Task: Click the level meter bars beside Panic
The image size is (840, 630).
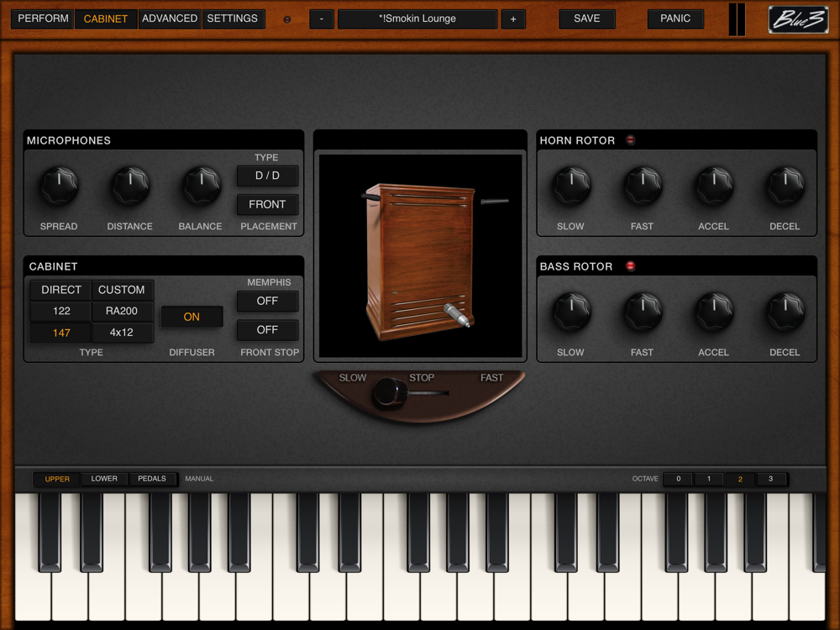Action: 738,20
